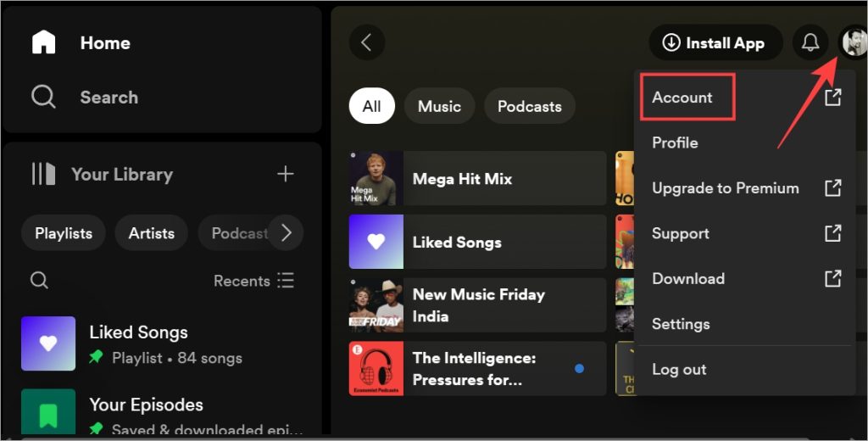Click the blue new-episode dot on The Intelligence
The width and height of the screenshot is (868, 441).
coord(579,368)
